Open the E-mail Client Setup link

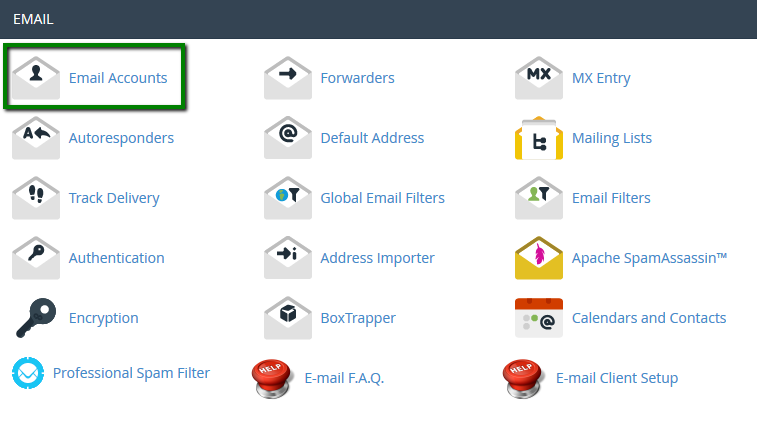tap(617, 378)
